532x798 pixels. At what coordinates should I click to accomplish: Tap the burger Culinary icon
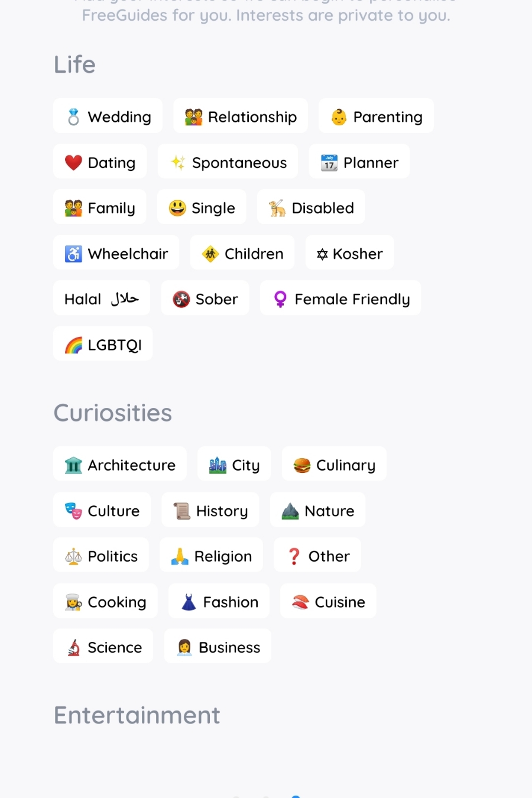click(302, 465)
